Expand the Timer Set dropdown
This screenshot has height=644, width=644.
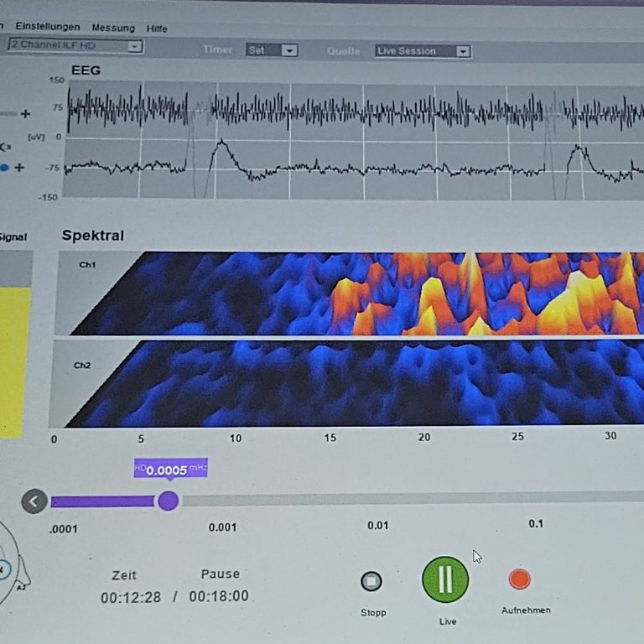273,50
